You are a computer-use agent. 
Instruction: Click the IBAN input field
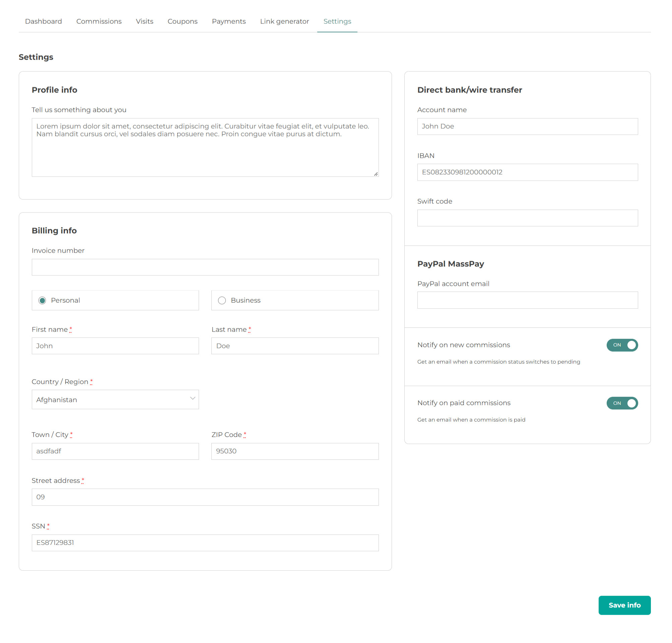coord(527,172)
